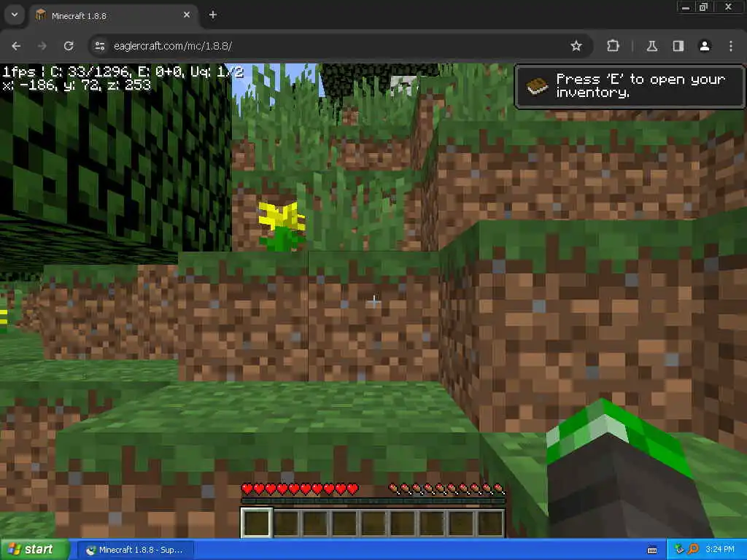Select the last hotbar slot
This screenshot has width=747, height=560.
pyautogui.click(x=490, y=522)
